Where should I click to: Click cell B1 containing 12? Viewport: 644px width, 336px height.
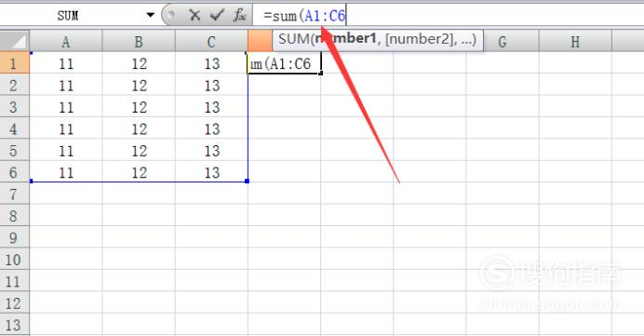click(139, 63)
